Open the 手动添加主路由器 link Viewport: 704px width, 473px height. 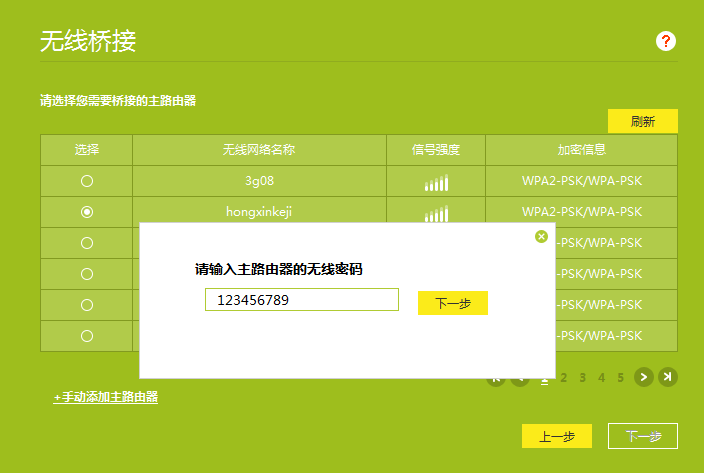tap(106, 397)
